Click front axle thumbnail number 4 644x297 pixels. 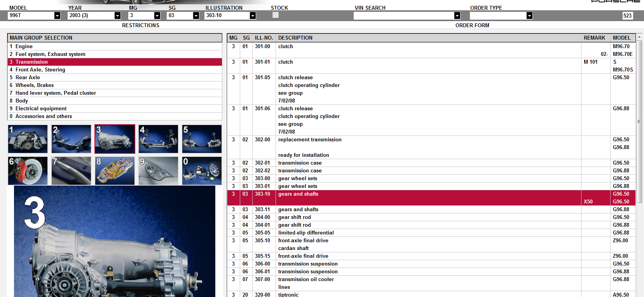click(158, 139)
